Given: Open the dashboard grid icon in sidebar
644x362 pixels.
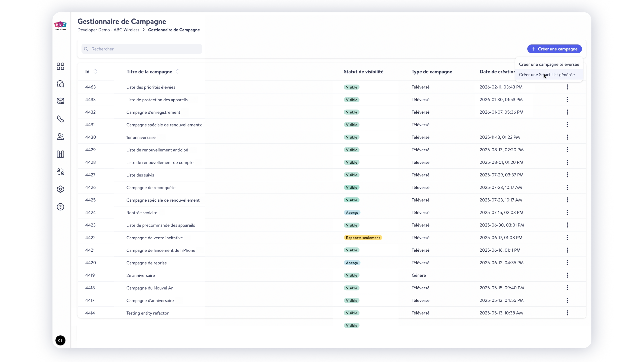Looking at the screenshot, I should tap(60, 66).
